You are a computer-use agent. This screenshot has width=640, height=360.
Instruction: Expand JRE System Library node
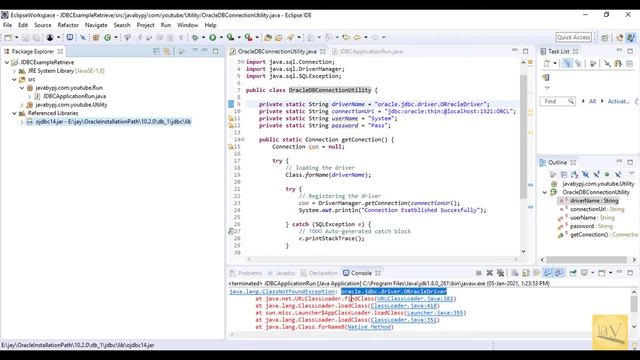[x=14, y=71]
